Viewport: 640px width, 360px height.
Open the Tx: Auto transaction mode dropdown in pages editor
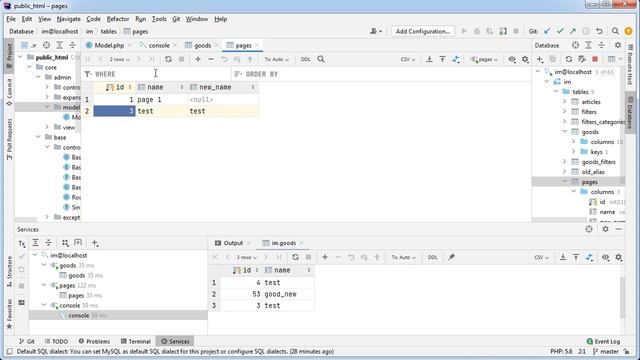coord(276,59)
